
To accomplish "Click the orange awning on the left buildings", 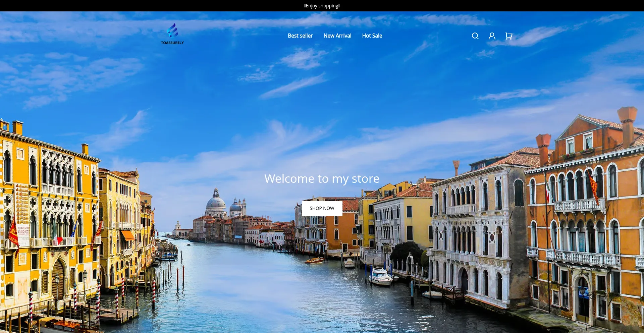I will (127, 235).
